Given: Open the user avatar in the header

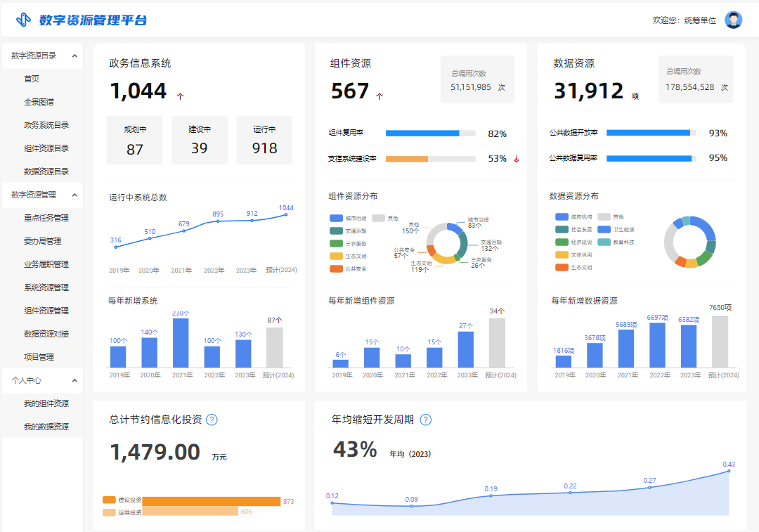Looking at the screenshot, I should [x=733, y=20].
